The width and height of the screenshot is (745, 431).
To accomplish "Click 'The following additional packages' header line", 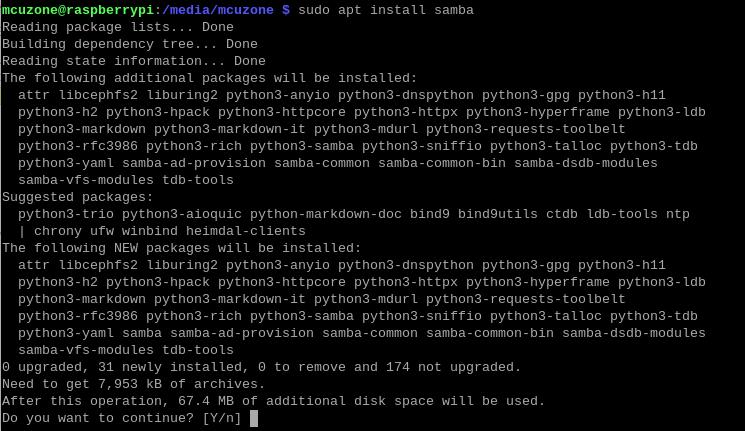I will click(x=210, y=78).
